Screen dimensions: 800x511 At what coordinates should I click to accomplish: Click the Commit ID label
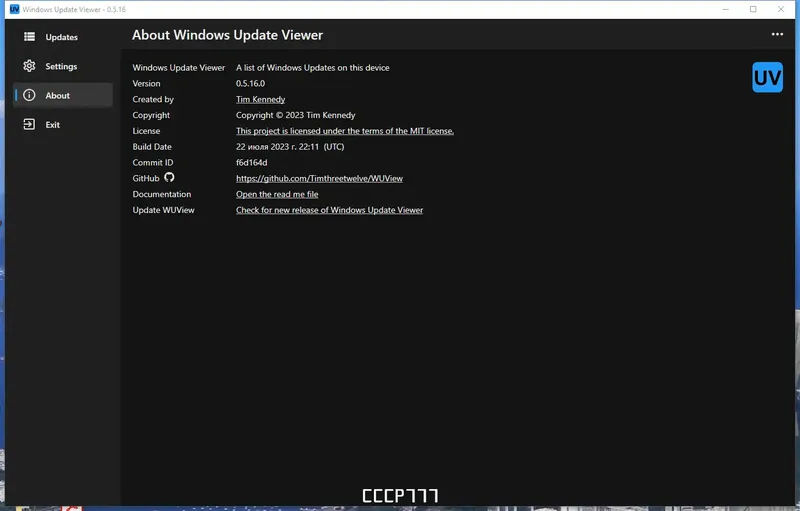point(153,162)
